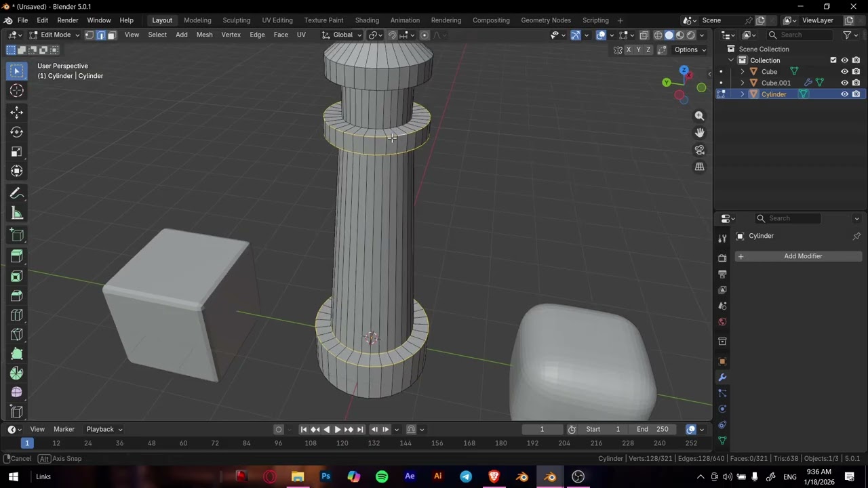Select the Scale tool
This screenshot has width=868, height=488.
point(17,152)
